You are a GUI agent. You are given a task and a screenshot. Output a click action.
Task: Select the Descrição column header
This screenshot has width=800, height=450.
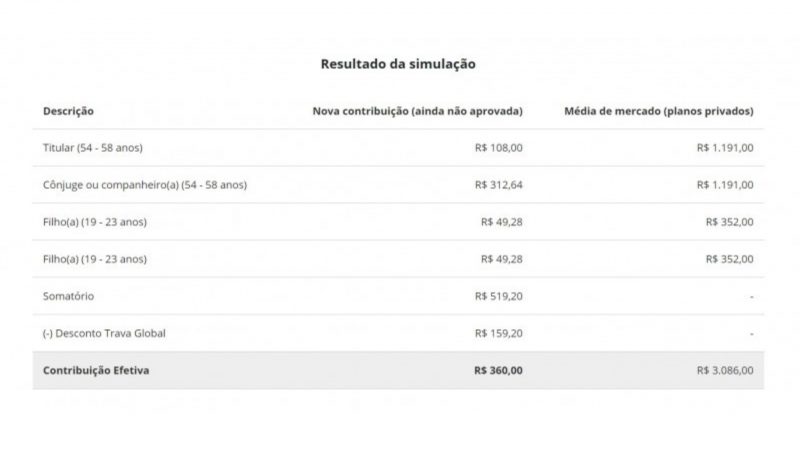click(68, 111)
